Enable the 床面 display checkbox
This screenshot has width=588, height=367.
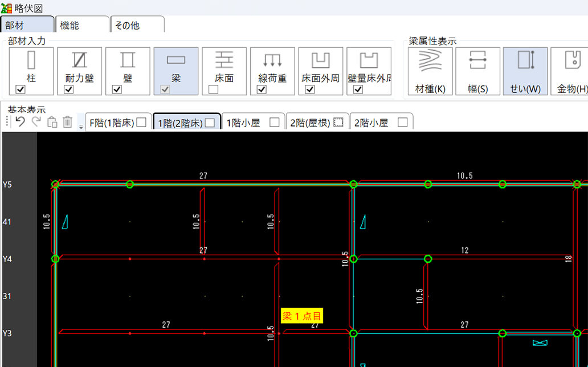click(213, 89)
